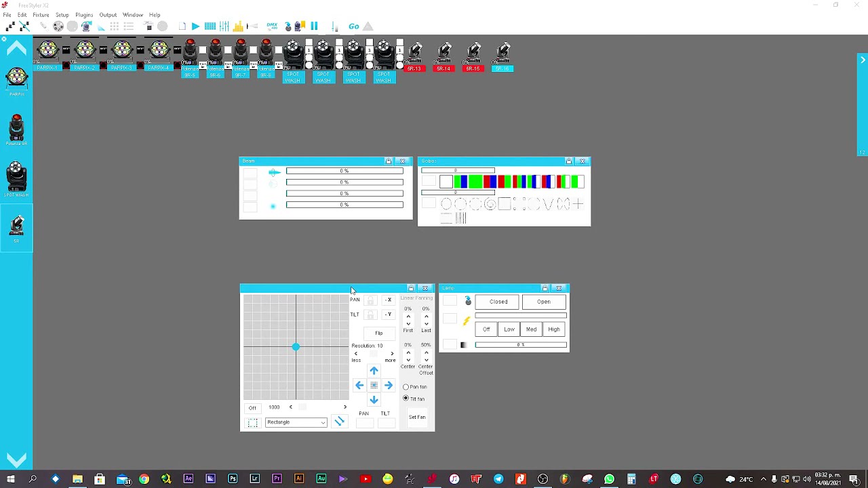The width and height of the screenshot is (868, 488).
Task: Click the pan/tilt position dot on grid
Action: pos(296,347)
